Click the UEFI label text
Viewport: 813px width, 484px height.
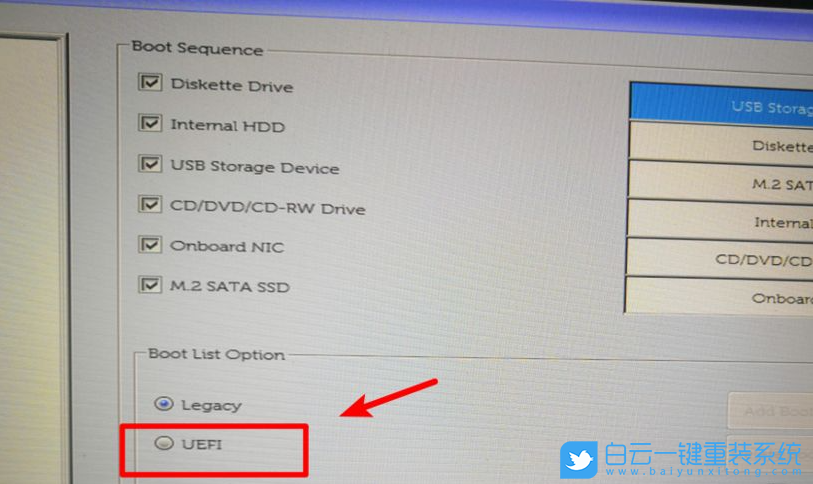[202, 444]
